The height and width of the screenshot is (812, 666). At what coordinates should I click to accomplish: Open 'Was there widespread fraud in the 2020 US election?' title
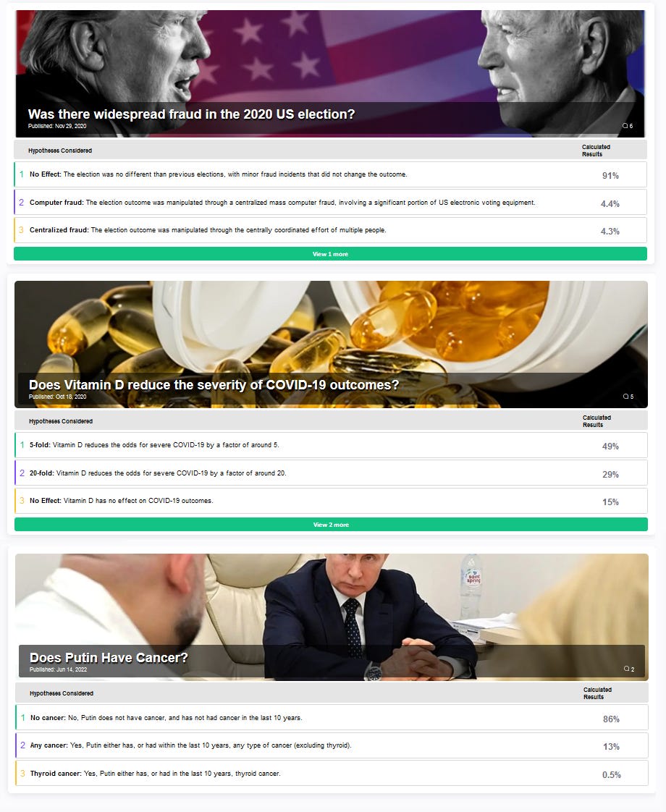(x=191, y=114)
